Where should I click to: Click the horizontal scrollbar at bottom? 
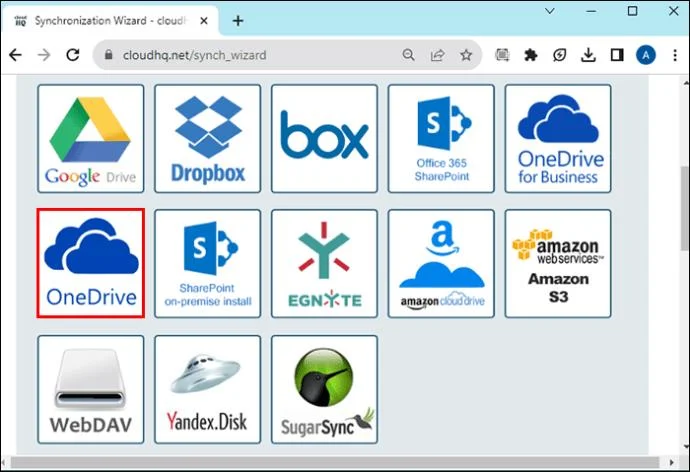coord(334,462)
